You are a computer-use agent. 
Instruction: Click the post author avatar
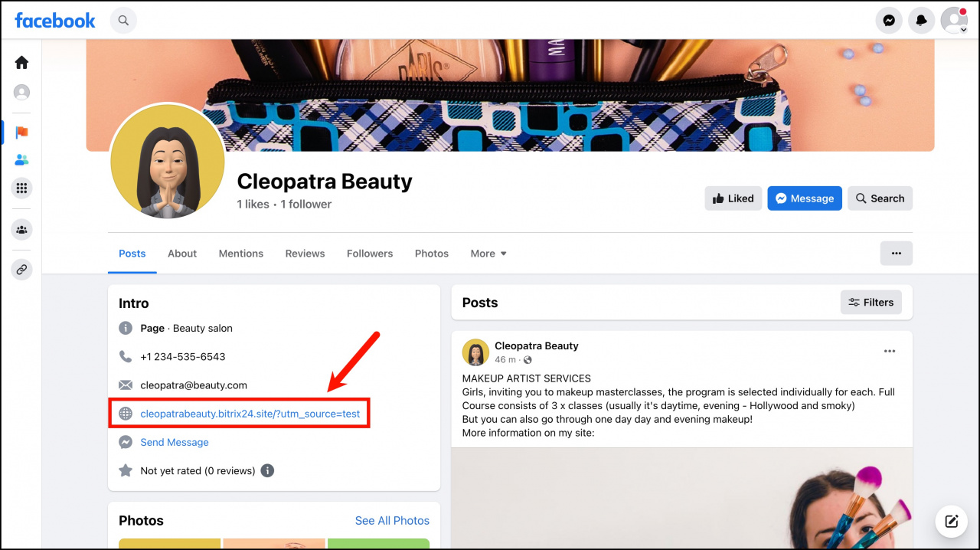tap(475, 352)
